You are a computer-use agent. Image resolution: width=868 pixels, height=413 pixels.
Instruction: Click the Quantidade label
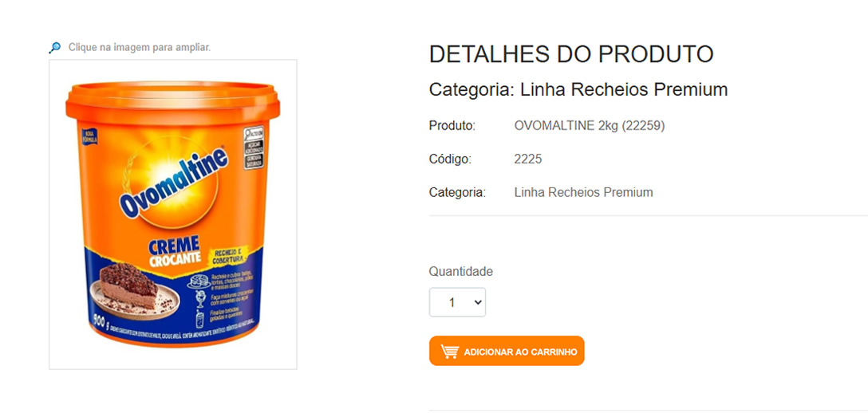tap(460, 271)
